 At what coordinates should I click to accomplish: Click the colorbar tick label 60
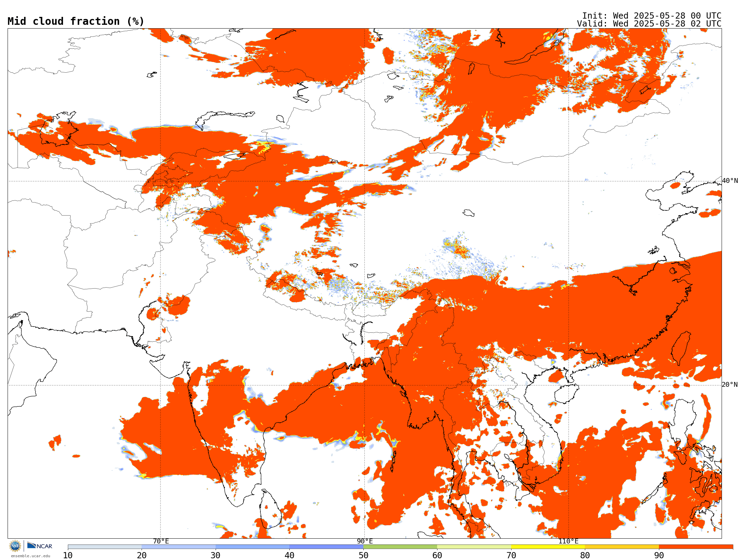pyautogui.click(x=437, y=555)
